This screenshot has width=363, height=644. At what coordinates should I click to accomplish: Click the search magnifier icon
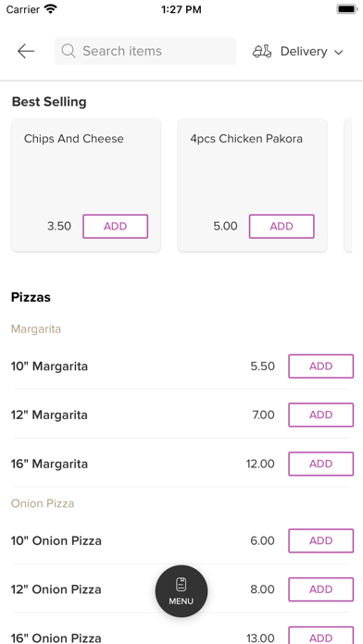69,51
